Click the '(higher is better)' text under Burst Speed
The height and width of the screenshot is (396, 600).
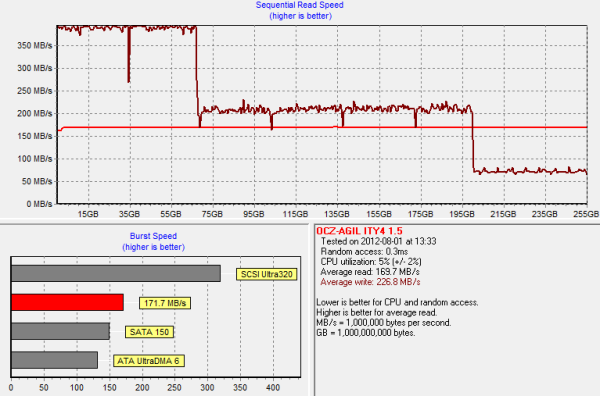[153, 247]
